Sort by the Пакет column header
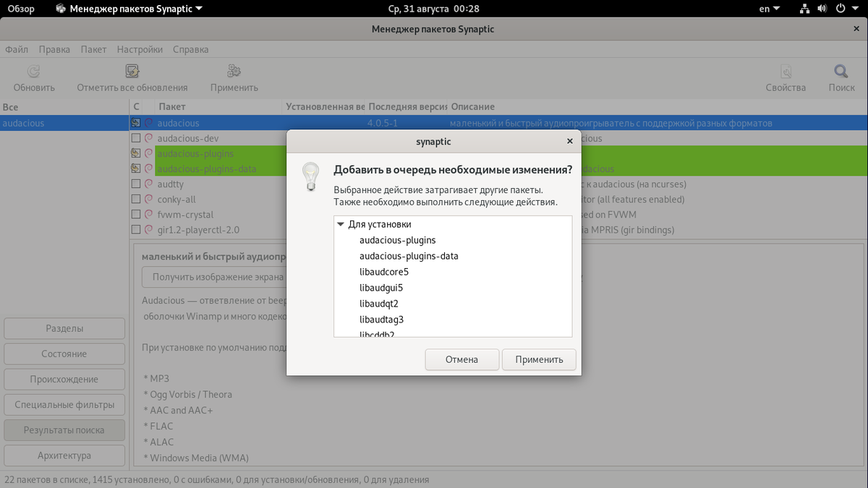This screenshot has height=488, width=868. (x=218, y=107)
